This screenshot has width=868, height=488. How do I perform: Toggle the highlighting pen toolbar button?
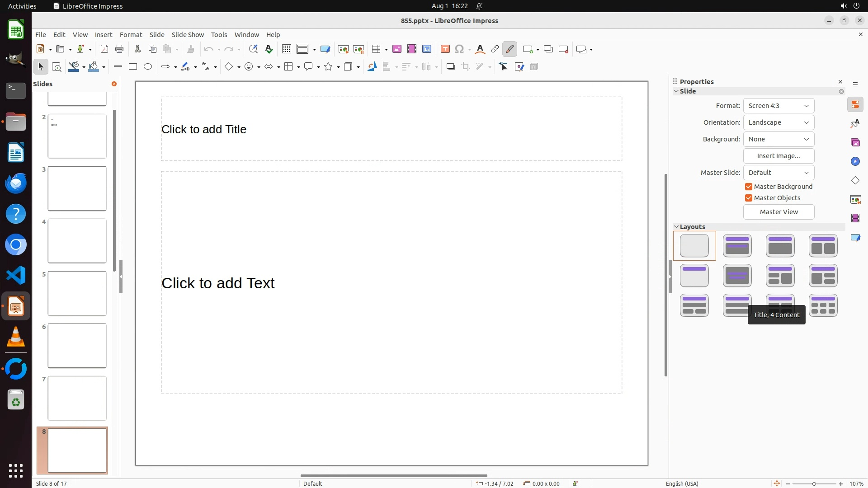(509, 49)
